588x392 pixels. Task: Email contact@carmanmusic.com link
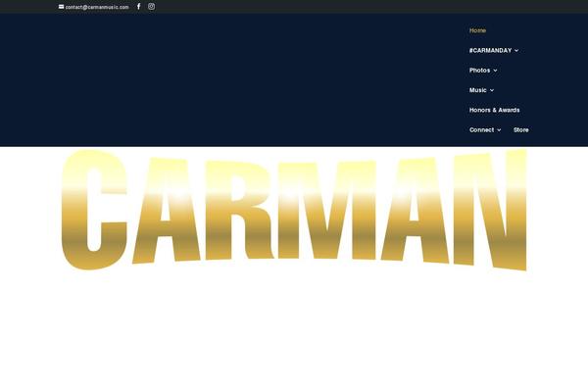coord(97,7)
